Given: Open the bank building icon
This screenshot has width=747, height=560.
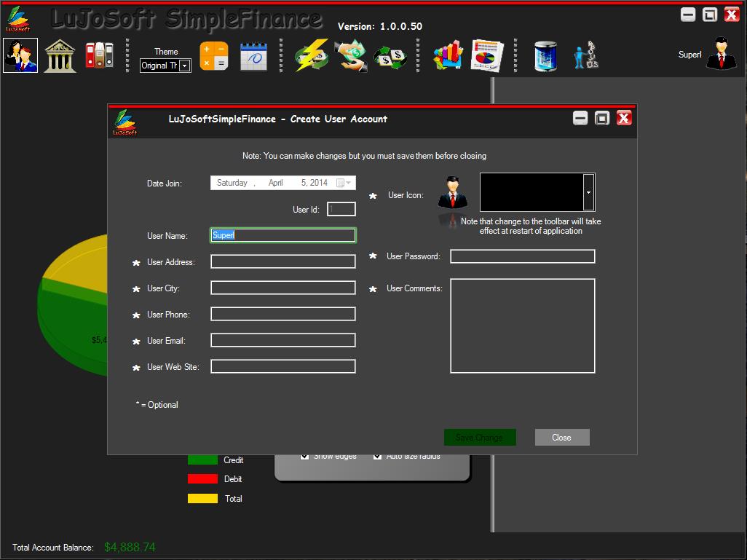Looking at the screenshot, I should click(60, 56).
